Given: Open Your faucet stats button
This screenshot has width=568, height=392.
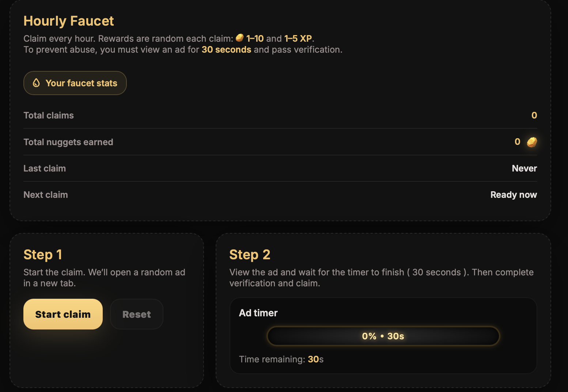Looking at the screenshot, I should [75, 83].
